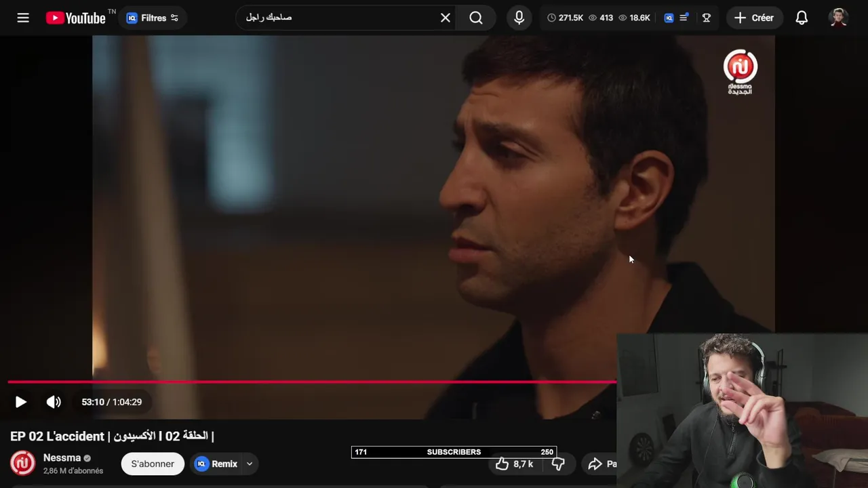This screenshot has height=488, width=868.
Task: Like the video with 8,7 k thumbs up
Action: [x=514, y=464]
